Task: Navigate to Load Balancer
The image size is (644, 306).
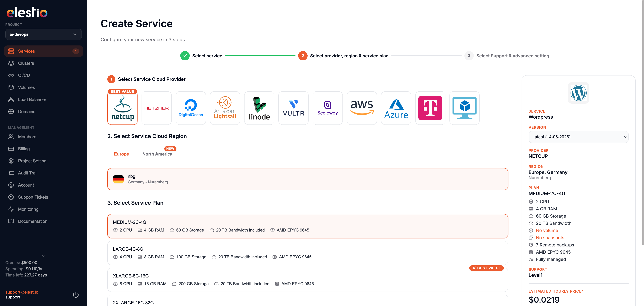Action: coord(43,99)
